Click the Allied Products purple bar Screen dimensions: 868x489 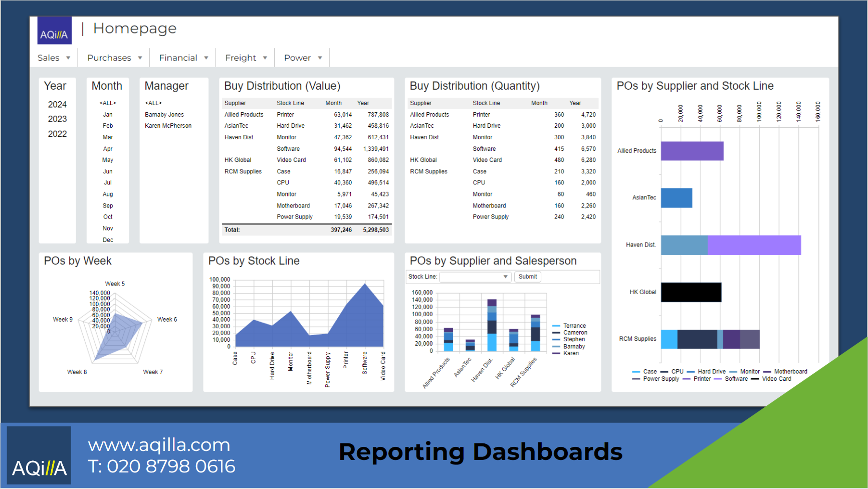[x=692, y=151]
